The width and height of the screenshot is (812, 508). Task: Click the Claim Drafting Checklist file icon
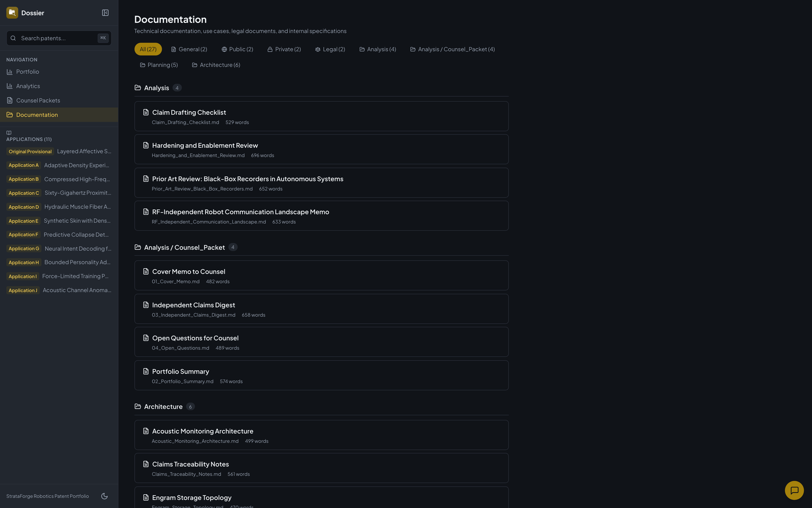146,112
